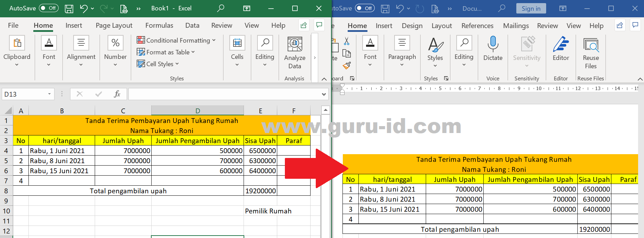This screenshot has width=644, height=238.
Task: Select Excel cell 'Rabu, 8 Juni 2021'
Action: pos(61,161)
